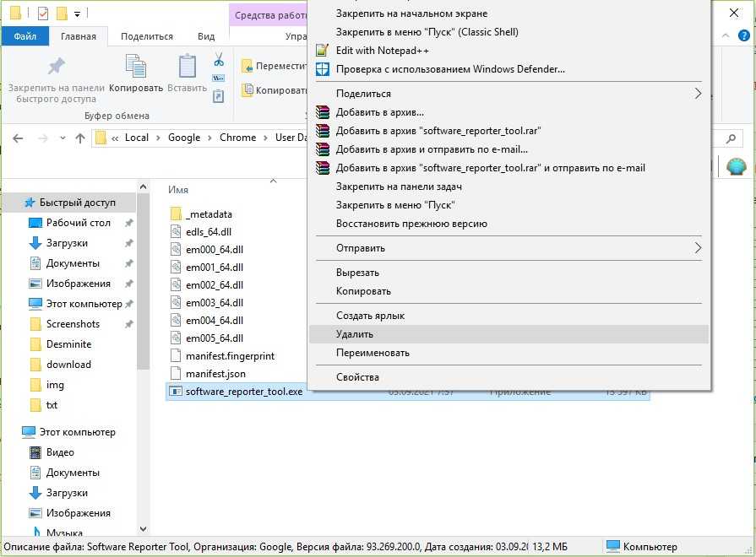Click the checkmark Properties icon in the title bar
This screenshot has height=557, width=756.
coord(43,14)
